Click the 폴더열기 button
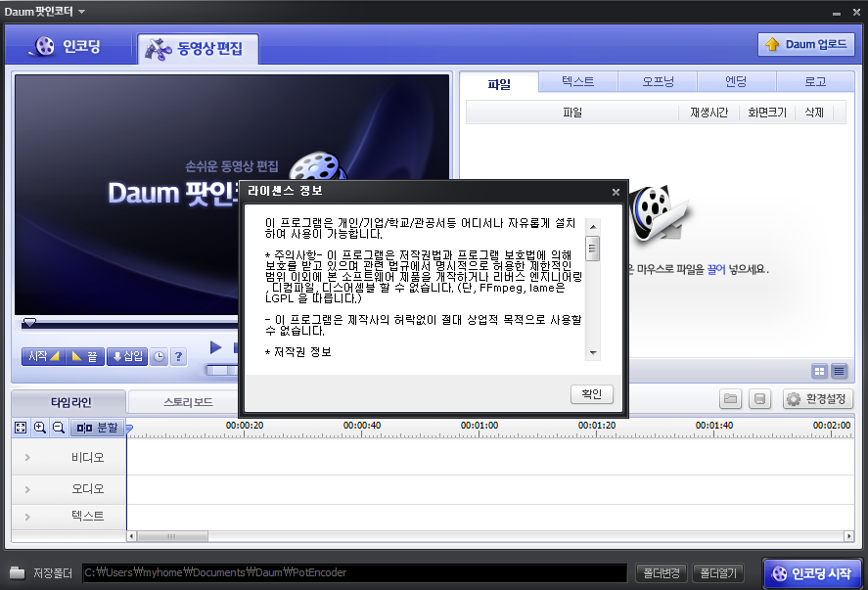The height and width of the screenshot is (590, 868). coord(718,572)
